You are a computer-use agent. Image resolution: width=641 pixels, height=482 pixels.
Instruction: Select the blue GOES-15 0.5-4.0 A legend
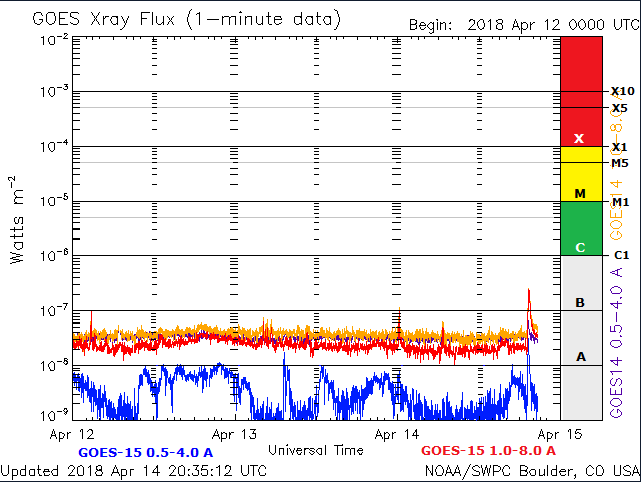[x=145, y=452]
